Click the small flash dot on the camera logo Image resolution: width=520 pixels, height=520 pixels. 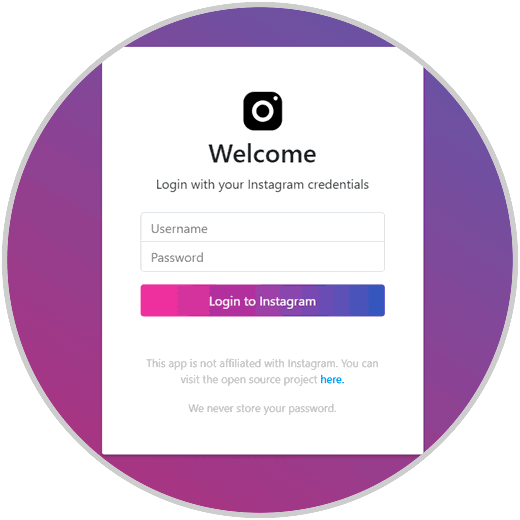click(276, 98)
